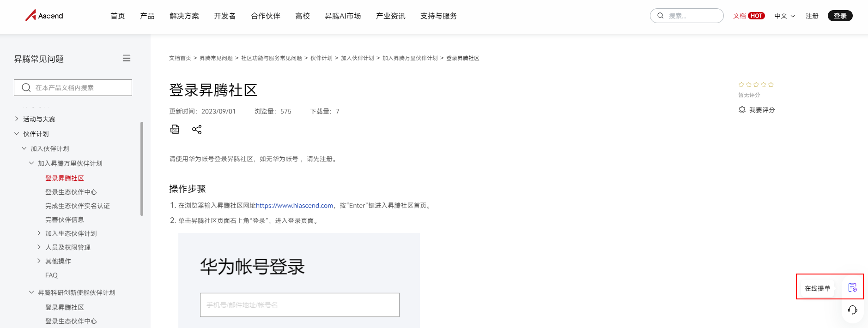Click the 我要评分 link

tap(762, 110)
